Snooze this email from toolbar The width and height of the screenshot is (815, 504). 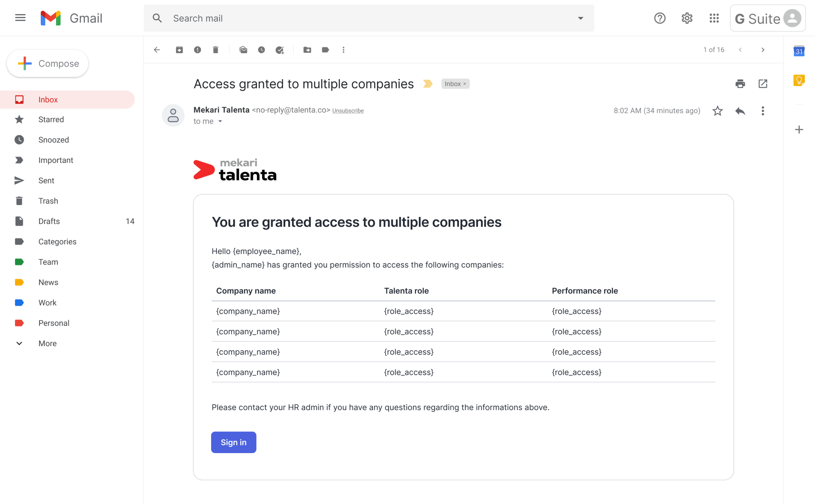pyautogui.click(x=261, y=50)
